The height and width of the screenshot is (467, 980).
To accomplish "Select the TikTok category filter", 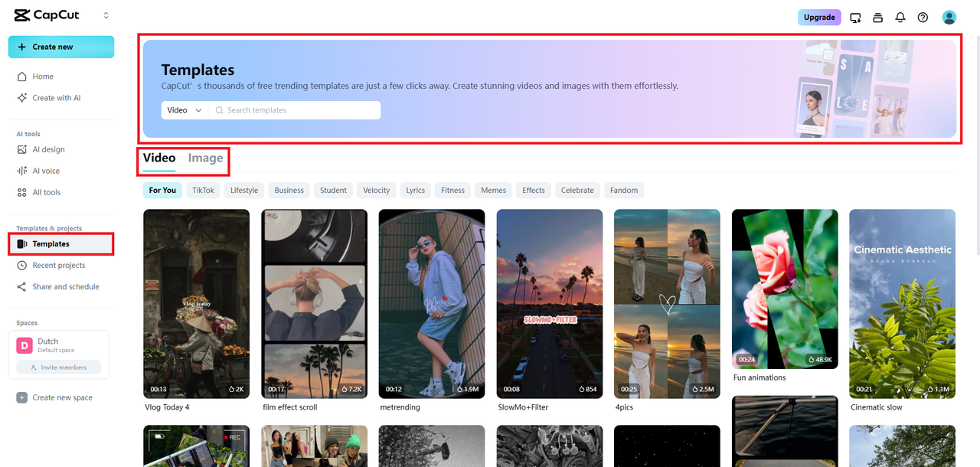I will (x=203, y=190).
